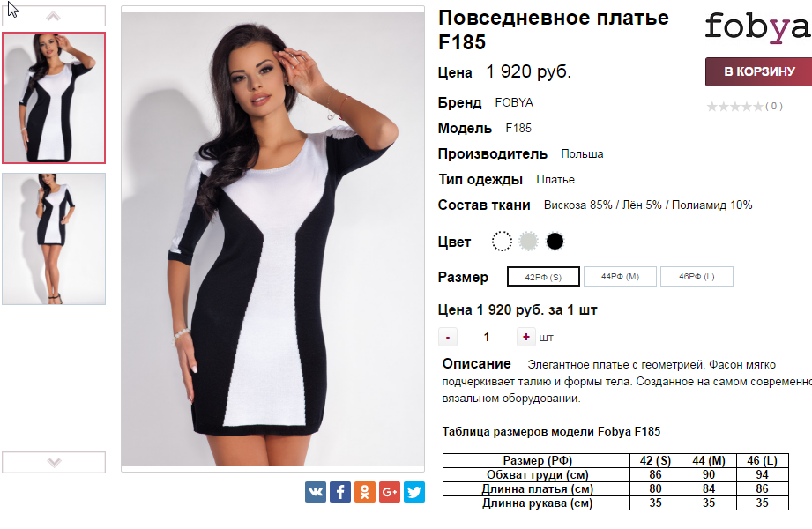Rate product using the star icons
812x529 pixels.
pos(734,106)
